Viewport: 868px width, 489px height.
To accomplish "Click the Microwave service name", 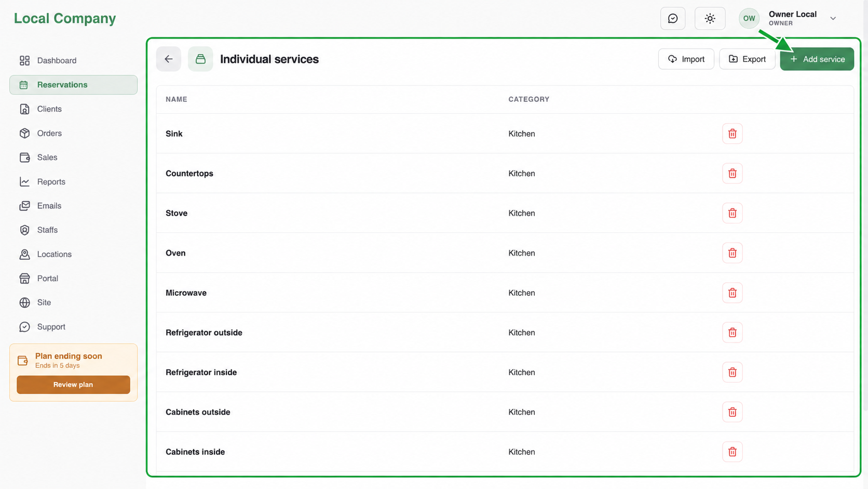I will pyautogui.click(x=186, y=293).
